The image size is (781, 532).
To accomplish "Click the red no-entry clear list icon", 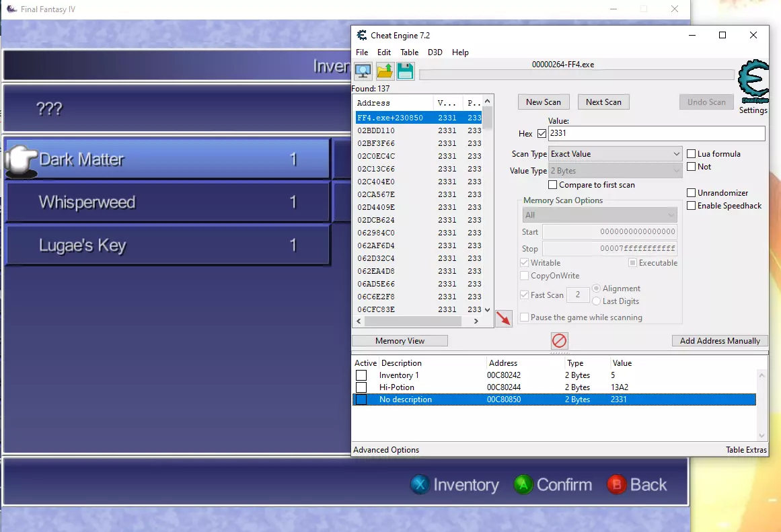I will 559,341.
